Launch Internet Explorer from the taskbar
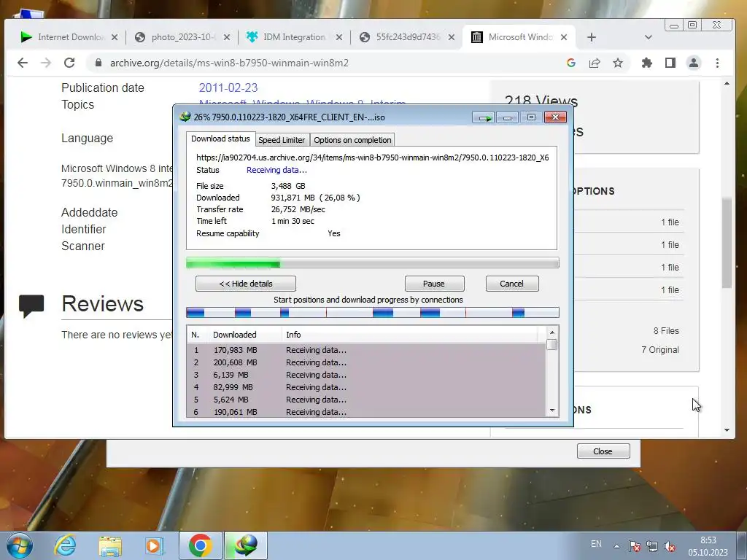Viewport: 747px width, 560px height. click(x=65, y=545)
